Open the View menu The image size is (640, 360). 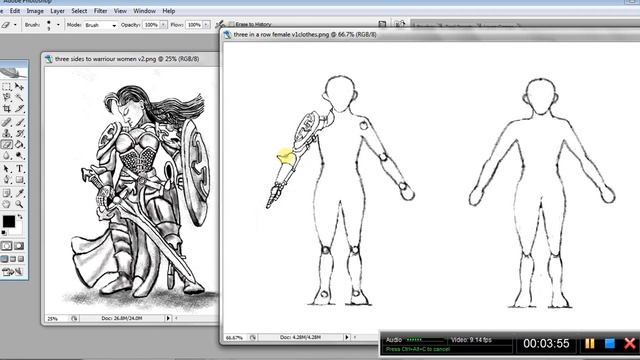tap(120, 11)
